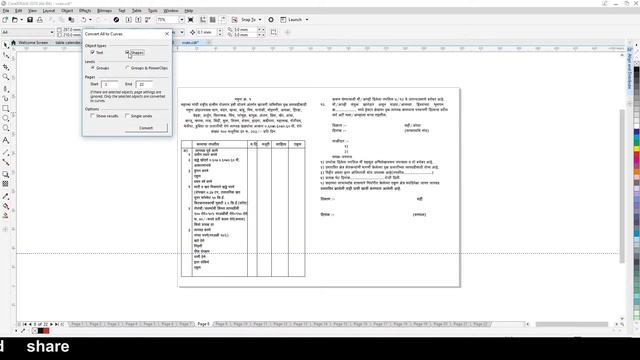The image size is (640, 360).
Task: Open the Object menu
Action: tap(67, 11)
